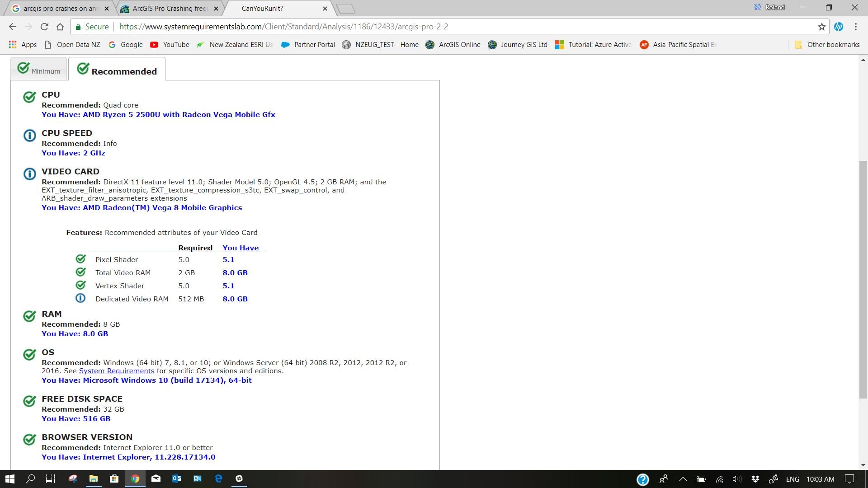Close the CanYouRunIt? browser tab
868x488 pixels.
pos(325,9)
